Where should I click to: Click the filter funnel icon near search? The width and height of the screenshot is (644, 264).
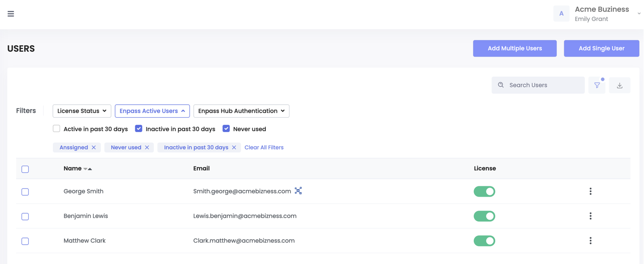(x=596, y=85)
